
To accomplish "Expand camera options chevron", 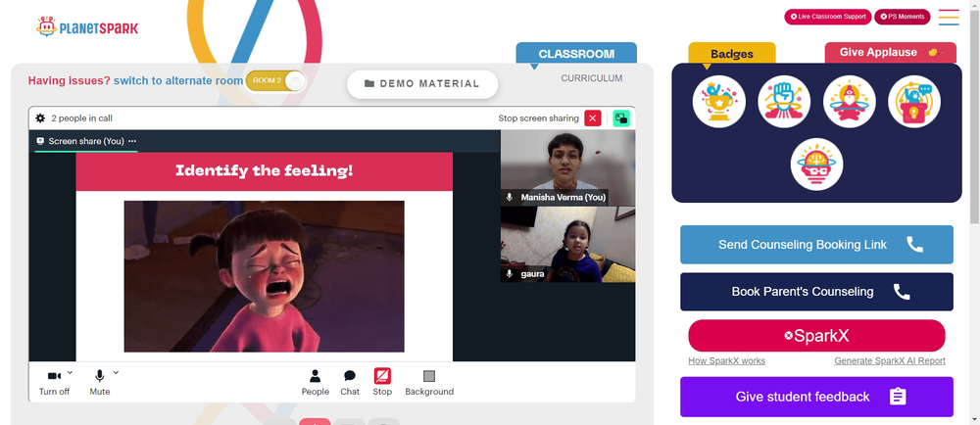I will pos(70,372).
